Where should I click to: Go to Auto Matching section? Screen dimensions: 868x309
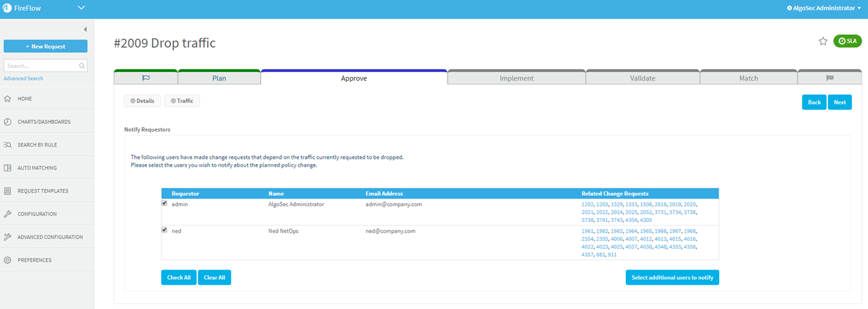[x=37, y=168]
